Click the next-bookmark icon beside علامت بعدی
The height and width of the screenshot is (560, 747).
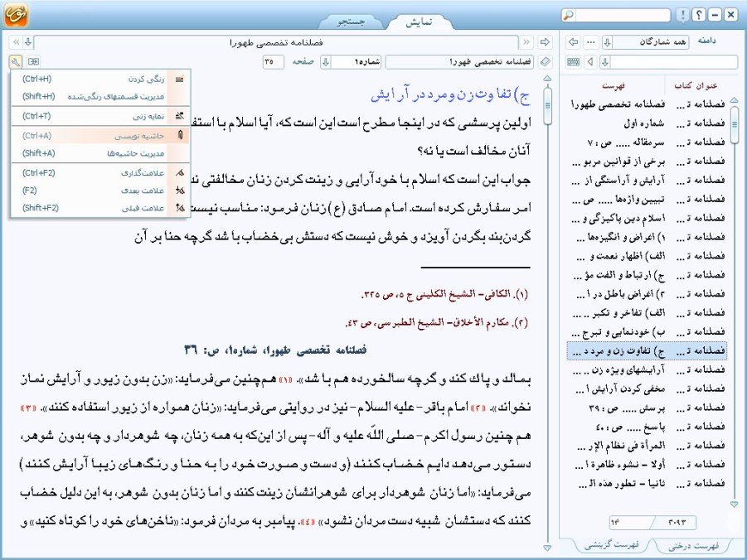tap(180, 191)
